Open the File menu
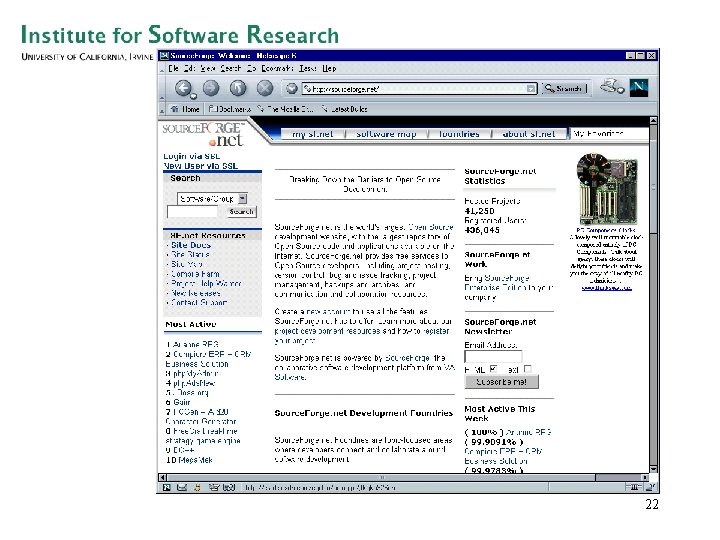The height and width of the screenshot is (540, 720). [174, 68]
